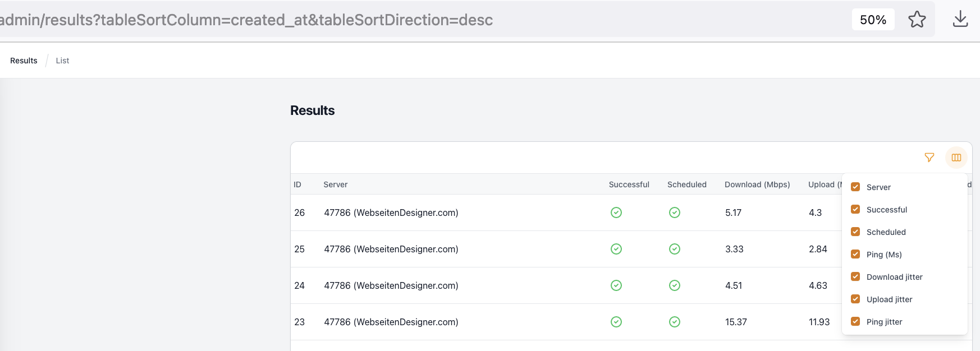Open the table filter funnel icon
The height and width of the screenshot is (351, 980).
click(929, 158)
